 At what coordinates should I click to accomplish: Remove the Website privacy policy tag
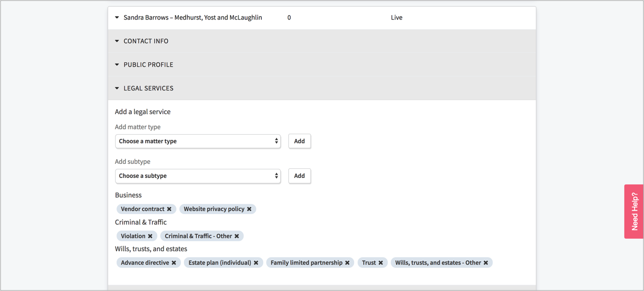[249, 209]
